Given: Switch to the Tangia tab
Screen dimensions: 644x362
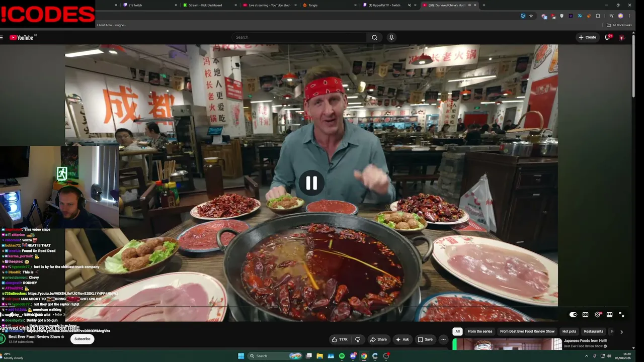Looking at the screenshot, I should pyautogui.click(x=330, y=5).
